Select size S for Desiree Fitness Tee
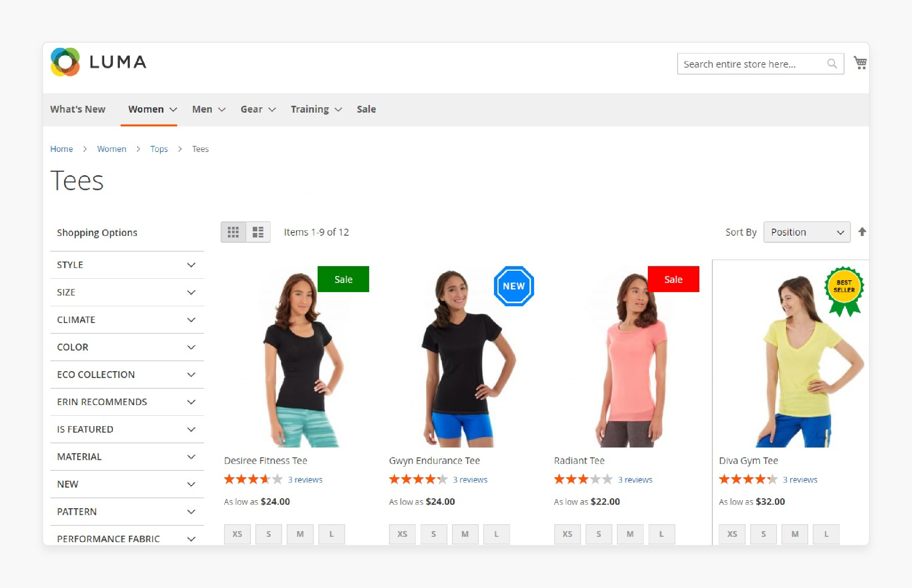Image resolution: width=912 pixels, height=588 pixels. pos(268,534)
